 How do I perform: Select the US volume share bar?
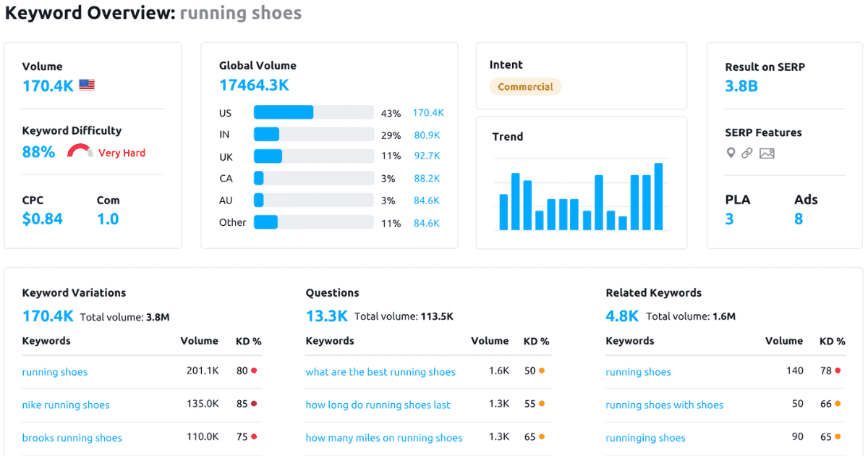313,112
